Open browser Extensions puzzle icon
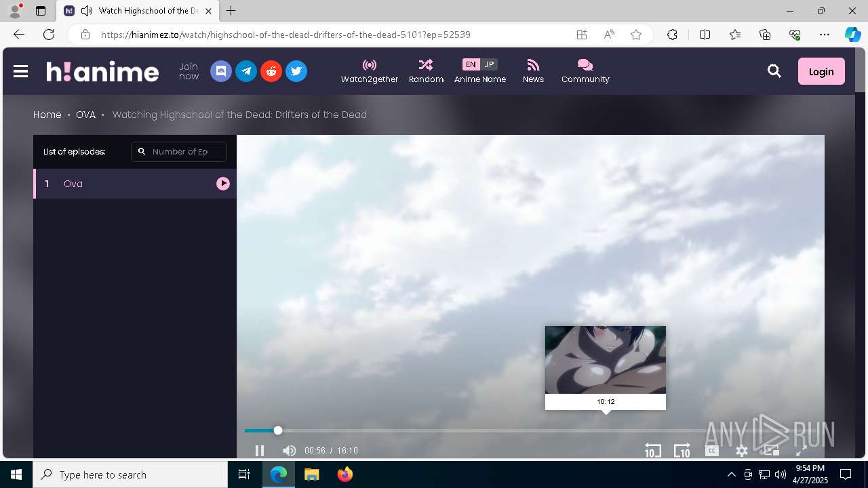 [672, 35]
